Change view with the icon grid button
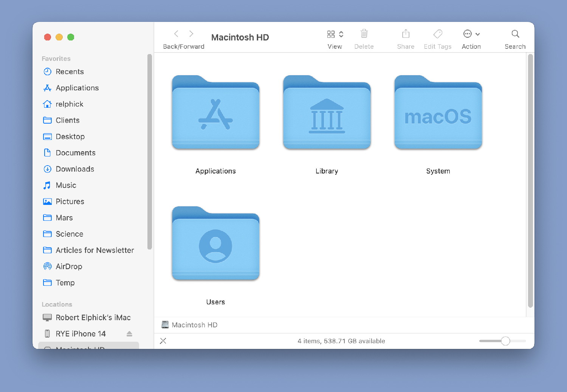 pyautogui.click(x=331, y=34)
